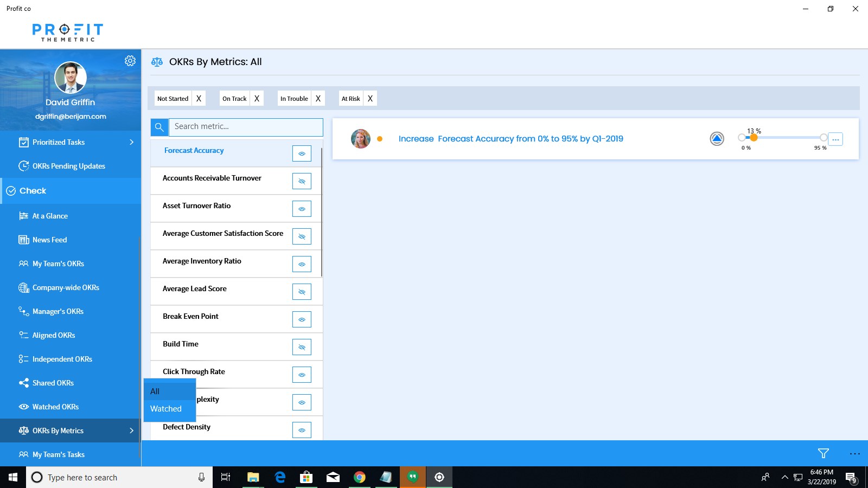868x488 pixels.
Task: Click the Profit app taskbar icon
Action: tap(439, 477)
